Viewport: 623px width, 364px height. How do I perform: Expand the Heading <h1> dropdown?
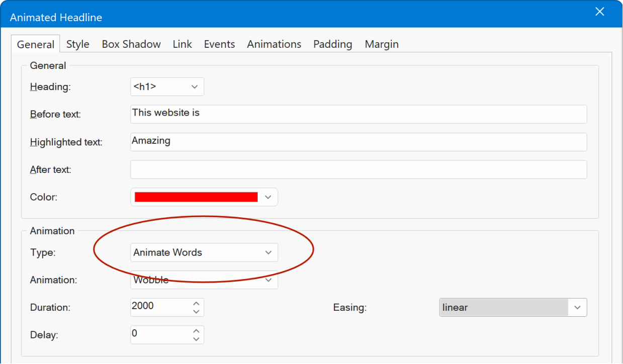(195, 87)
